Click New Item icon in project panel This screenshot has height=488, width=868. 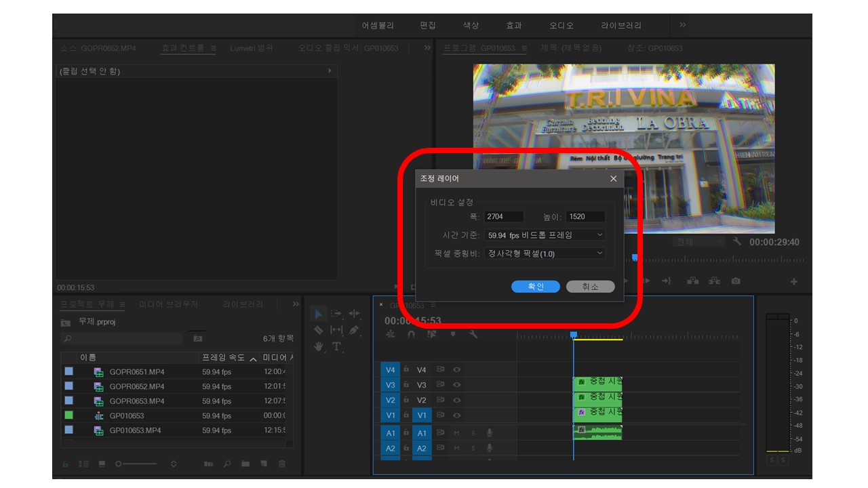tap(264, 464)
